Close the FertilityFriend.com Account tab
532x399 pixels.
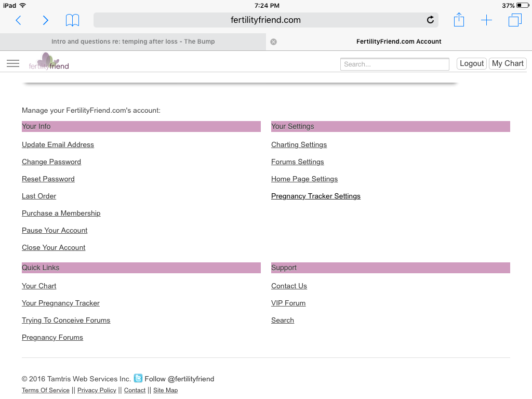pyautogui.click(x=273, y=42)
